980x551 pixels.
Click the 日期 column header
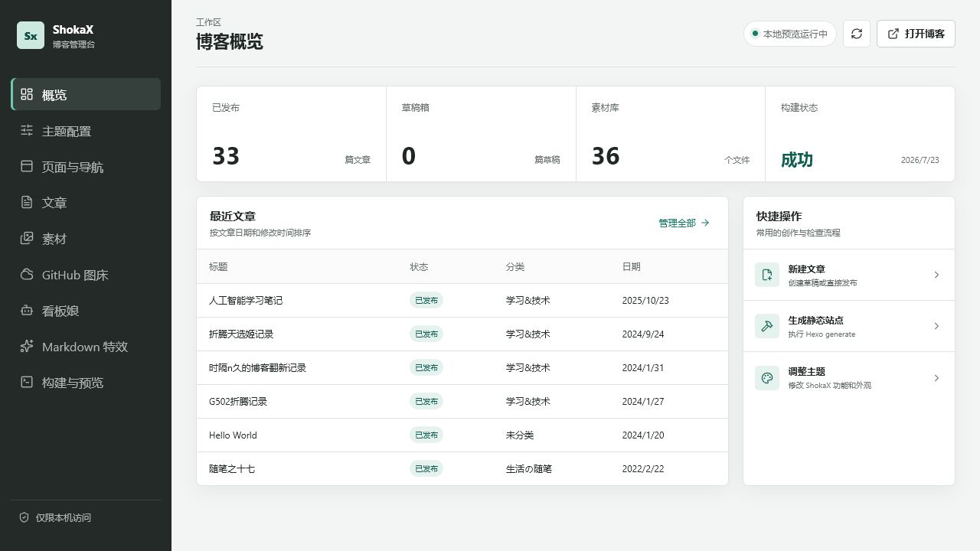point(632,266)
